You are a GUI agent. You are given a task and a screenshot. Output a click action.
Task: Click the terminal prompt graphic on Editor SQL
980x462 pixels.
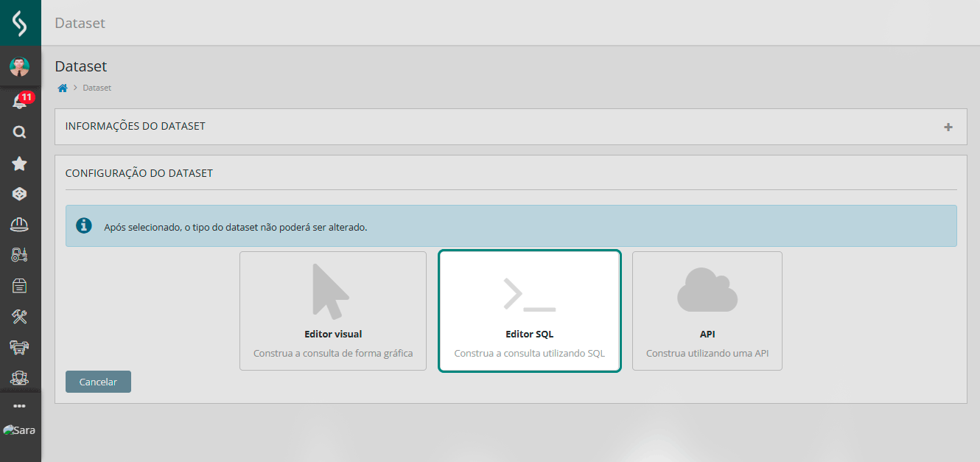529,295
